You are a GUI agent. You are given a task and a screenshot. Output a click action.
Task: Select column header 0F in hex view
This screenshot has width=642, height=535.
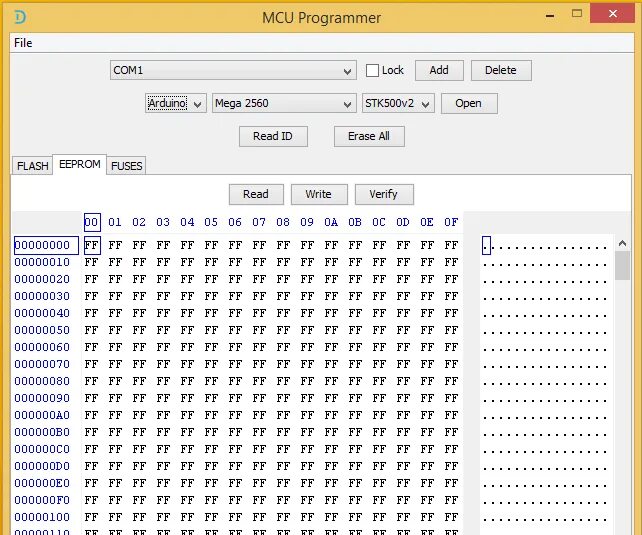click(451, 222)
